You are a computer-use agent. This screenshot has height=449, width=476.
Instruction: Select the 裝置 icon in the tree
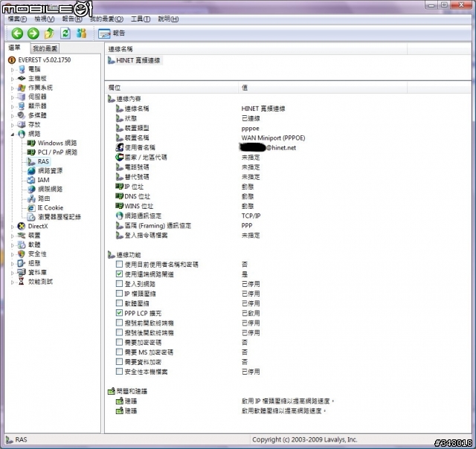22,236
